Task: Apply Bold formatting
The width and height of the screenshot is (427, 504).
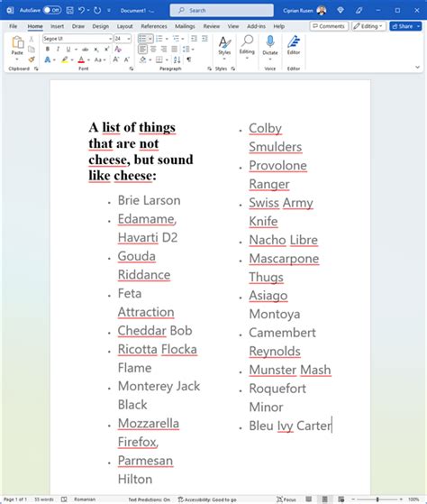Action: click(48, 50)
